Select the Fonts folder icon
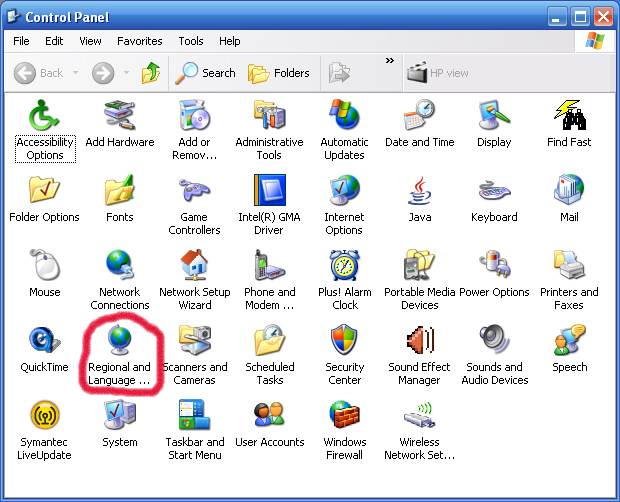This screenshot has height=502, width=620. click(x=119, y=190)
